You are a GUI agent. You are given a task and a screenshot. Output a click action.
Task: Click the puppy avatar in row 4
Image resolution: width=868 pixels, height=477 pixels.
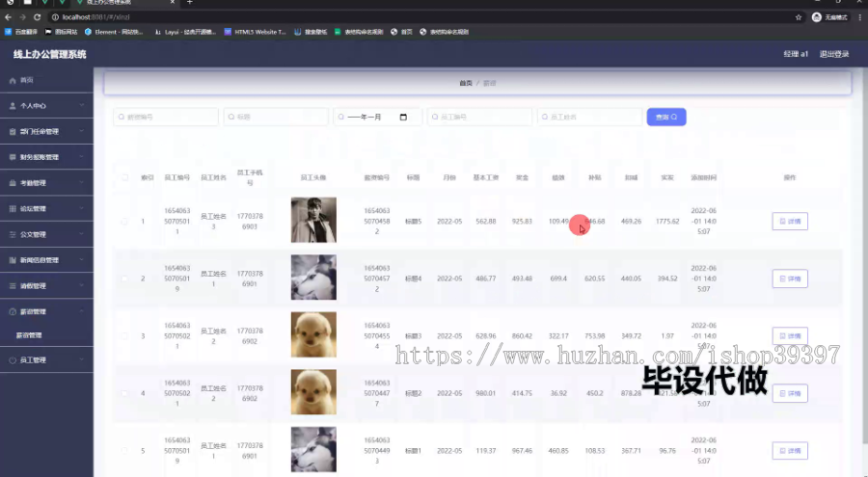click(x=313, y=392)
